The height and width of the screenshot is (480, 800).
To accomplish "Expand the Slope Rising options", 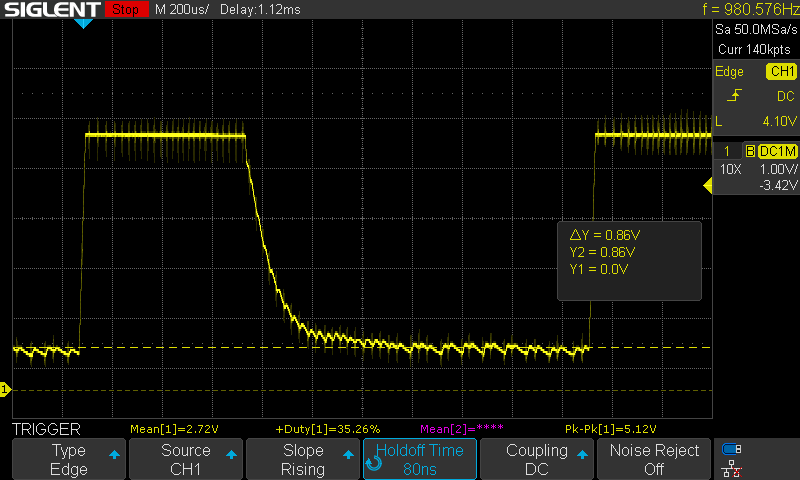I will coord(303,459).
